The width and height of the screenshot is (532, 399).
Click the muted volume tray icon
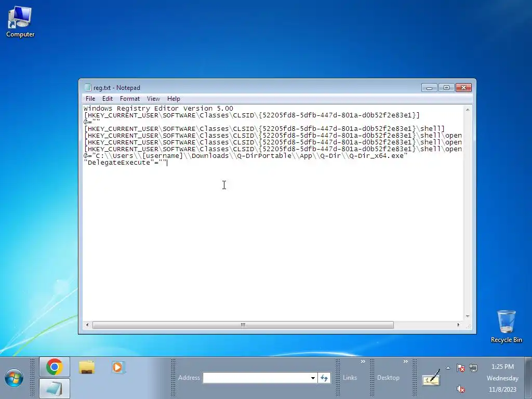(460, 389)
